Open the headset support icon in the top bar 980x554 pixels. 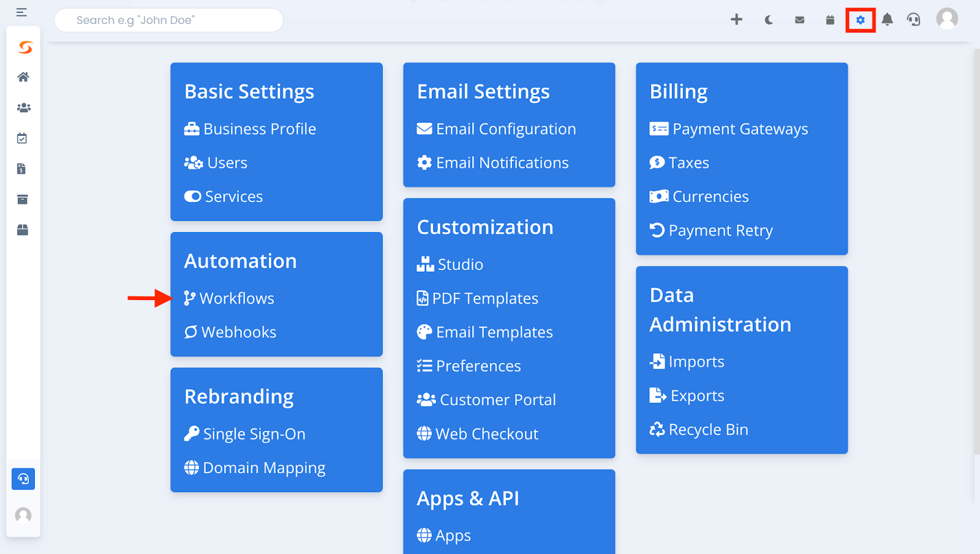coord(914,20)
